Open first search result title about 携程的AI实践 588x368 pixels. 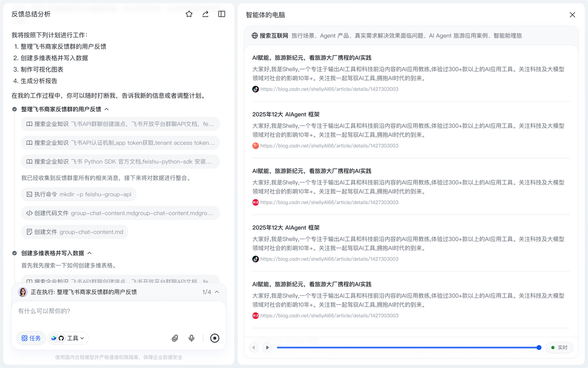(x=311, y=58)
